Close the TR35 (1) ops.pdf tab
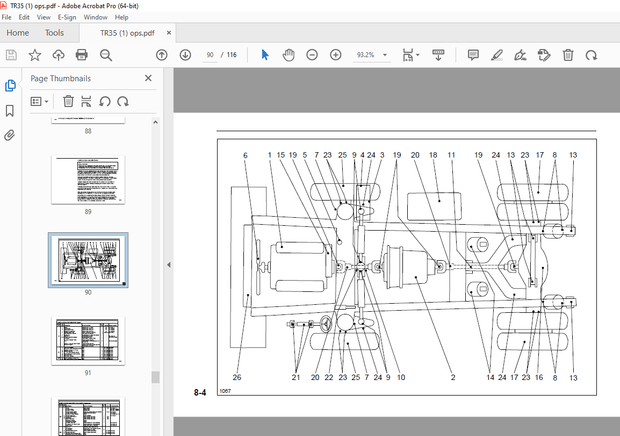This screenshot has width=620, height=436. point(169,33)
